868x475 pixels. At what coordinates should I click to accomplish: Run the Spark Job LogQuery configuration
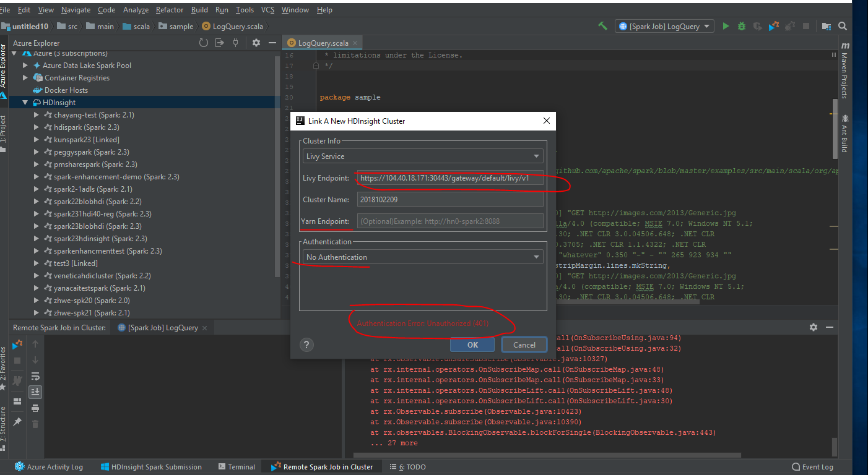tap(725, 26)
